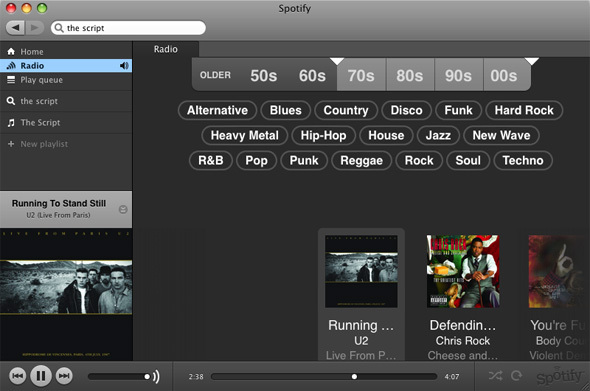This screenshot has width=590, height=391.
Task: Choose the Disco genre
Action: (x=406, y=110)
